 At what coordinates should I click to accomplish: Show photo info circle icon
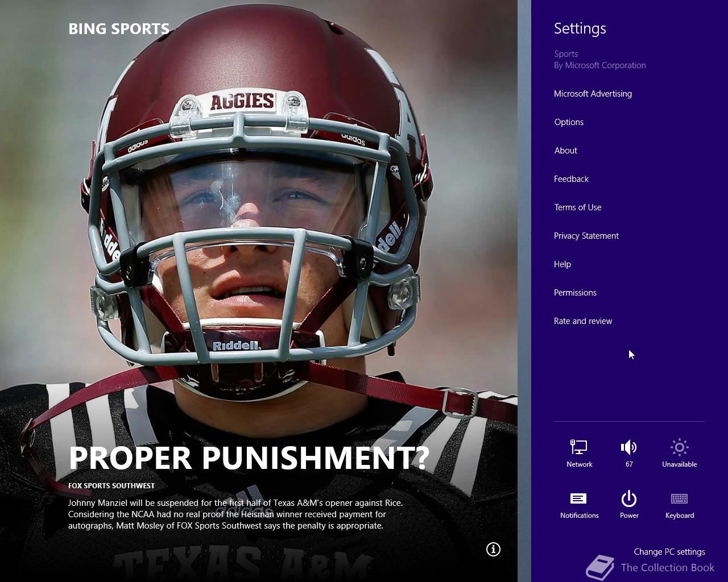click(493, 549)
